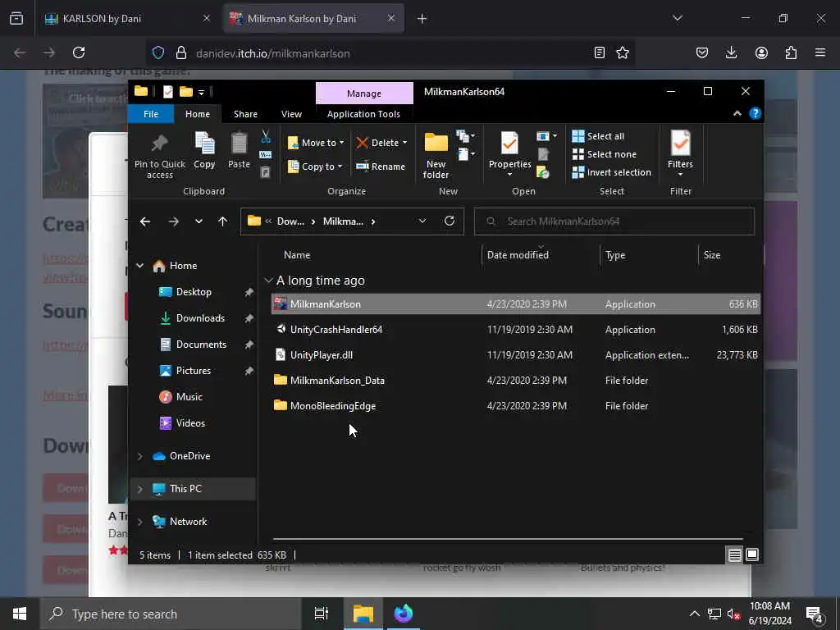Click the Copy button in Clipboard group

[x=204, y=151]
